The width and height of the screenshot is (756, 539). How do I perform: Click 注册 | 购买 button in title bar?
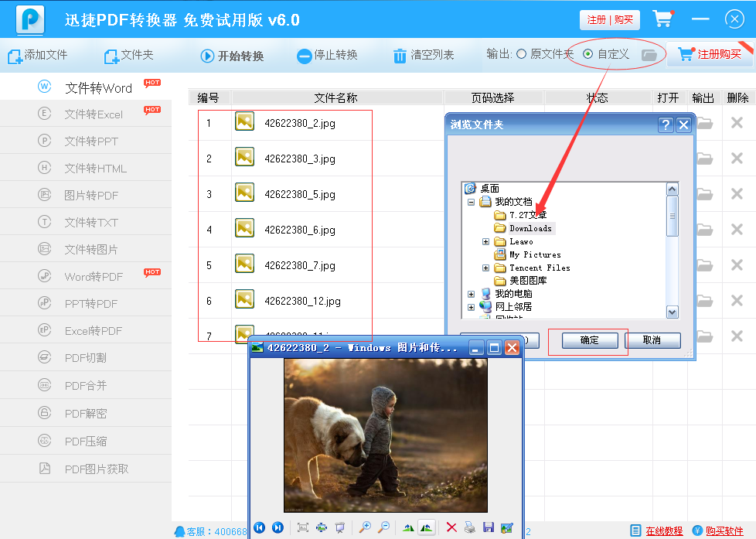click(610, 20)
